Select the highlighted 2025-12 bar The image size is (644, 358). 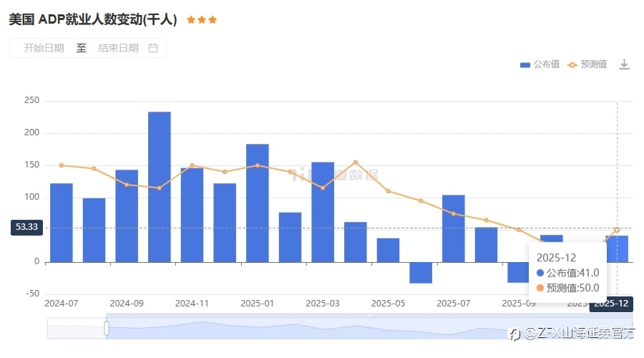(617, 248)
